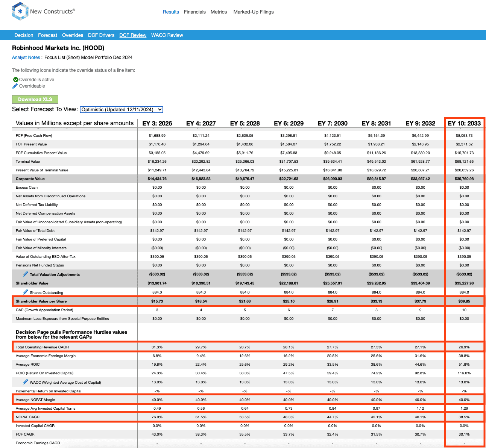Switch to the Decision tab
The height and width of the screenshot is (448, 486).
[x=24, y=35]
